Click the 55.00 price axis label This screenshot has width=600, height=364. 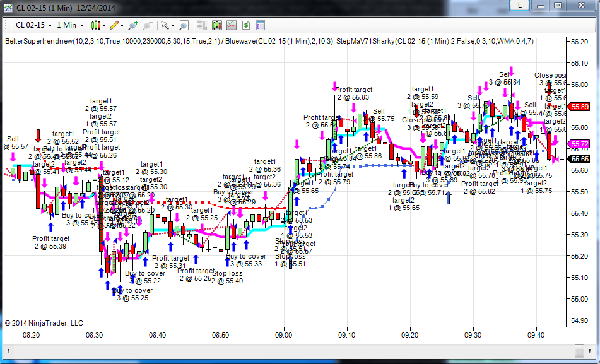579,299
